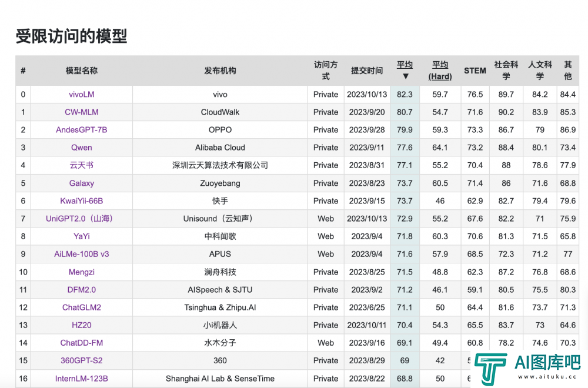The image size is (588, 388).
Task: Select the Zuoyebang organization cell
Action: point(220,183)
